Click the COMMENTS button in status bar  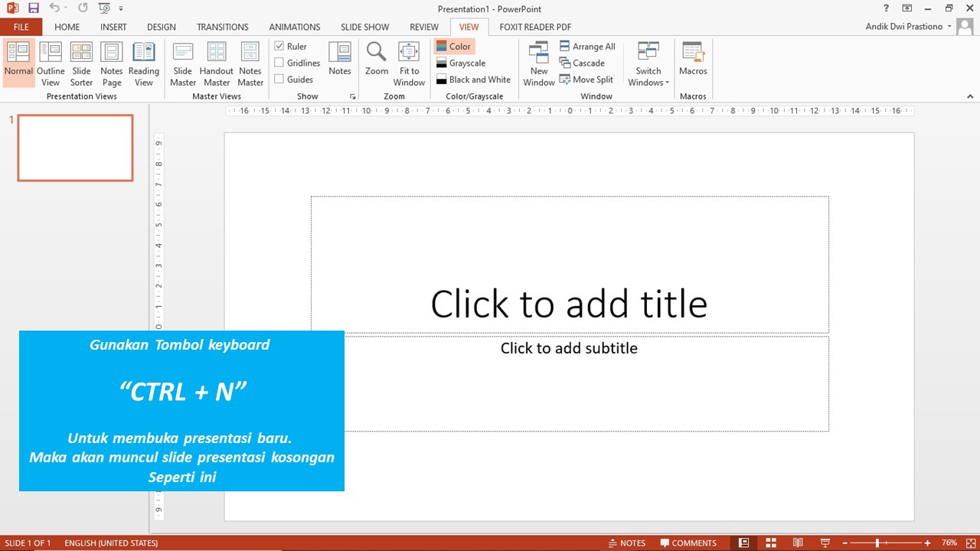(688, 543)
